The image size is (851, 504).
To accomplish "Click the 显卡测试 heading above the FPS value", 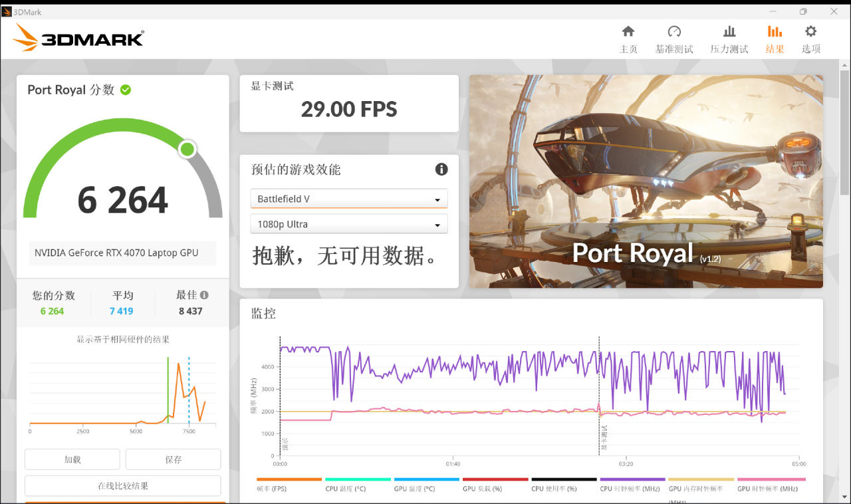I will tap(272, 86).
